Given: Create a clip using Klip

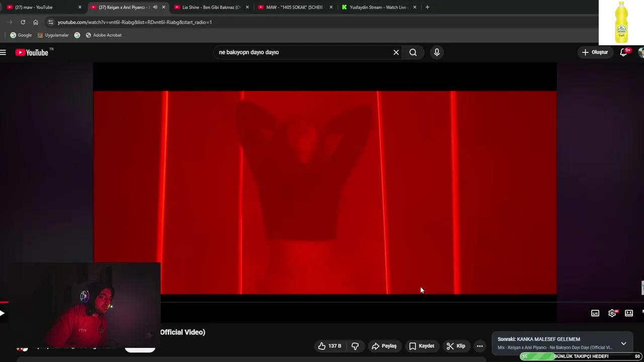Looking at the screenshot, I should tap(456, 346).
